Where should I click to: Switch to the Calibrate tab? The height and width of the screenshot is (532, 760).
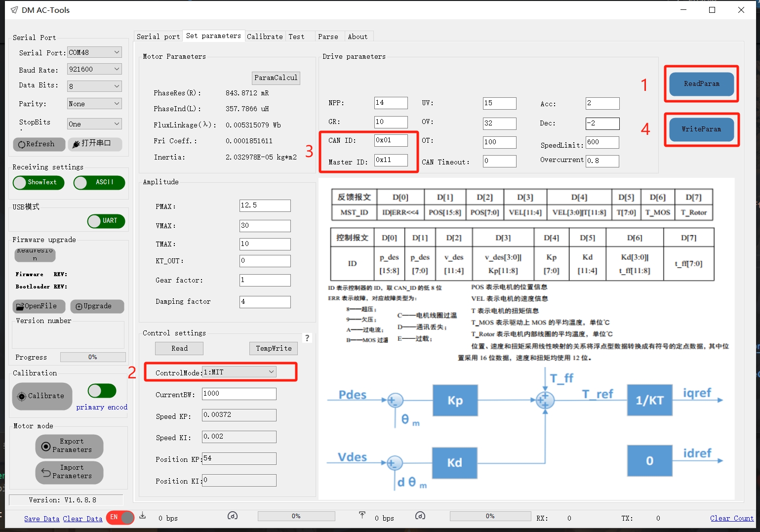point(265,37)
